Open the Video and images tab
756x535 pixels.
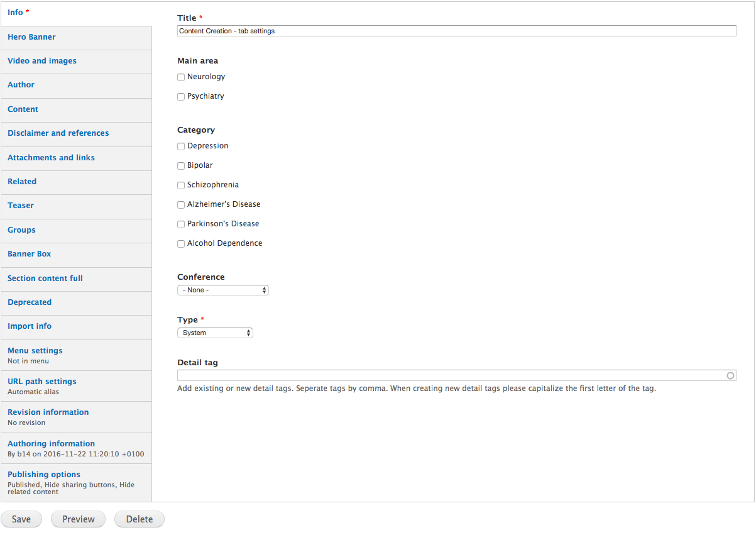point(42,61)
